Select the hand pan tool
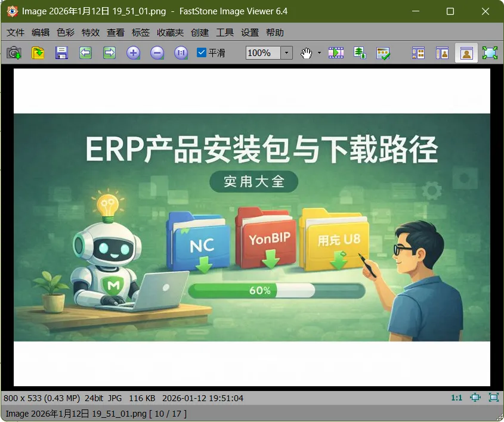 307,53
